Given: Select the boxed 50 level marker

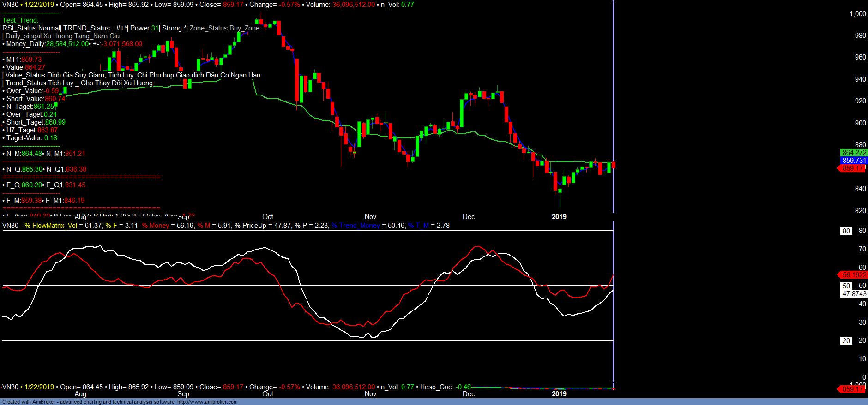Looking at the screenshot, I should point(846,286).
